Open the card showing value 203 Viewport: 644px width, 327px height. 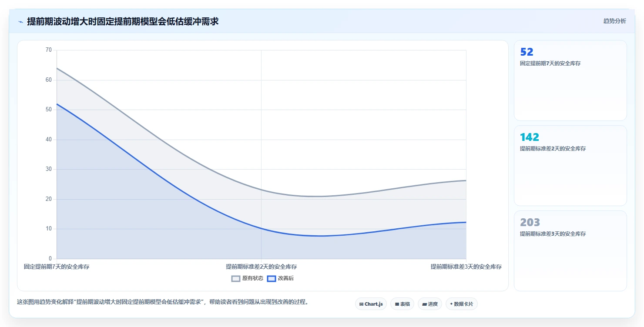click(x=570, y=251)
